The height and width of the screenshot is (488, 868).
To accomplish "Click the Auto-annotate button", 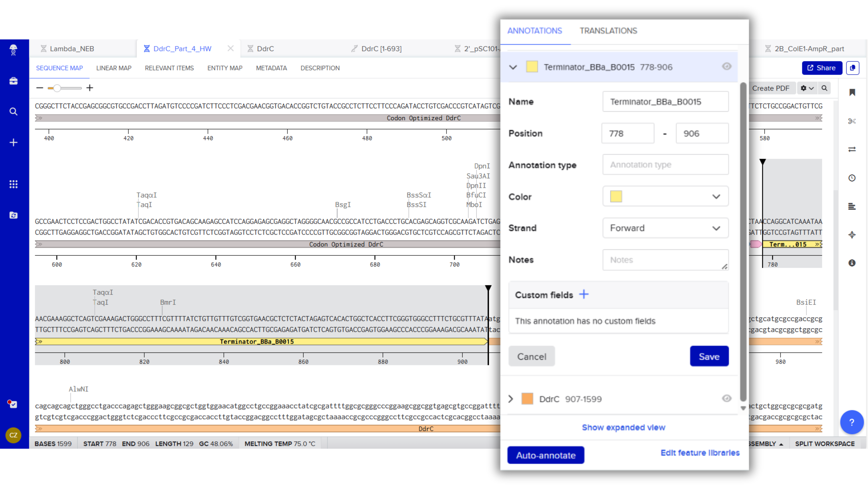I will coord(545,455).
